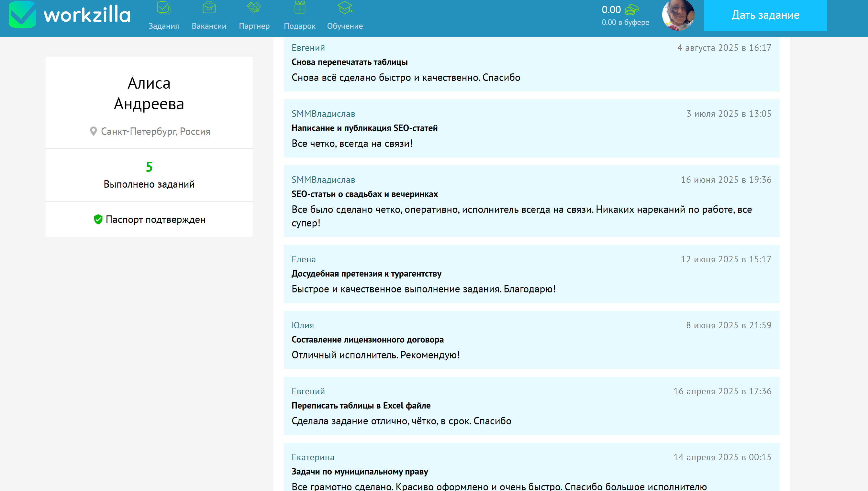The height and width of the screenshot is (491, 868).
Task: Open the review Досудебная претензия к турагентству
Action: coord(366,274)
